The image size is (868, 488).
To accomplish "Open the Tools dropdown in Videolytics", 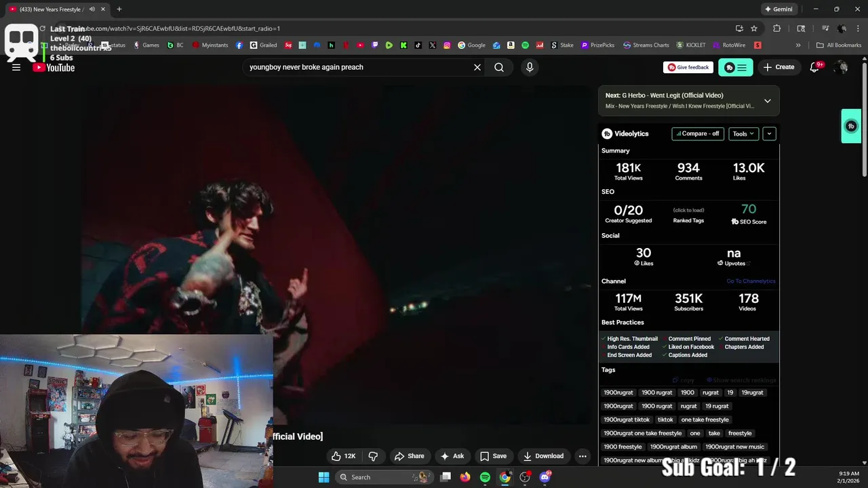I will pos(743,134).
